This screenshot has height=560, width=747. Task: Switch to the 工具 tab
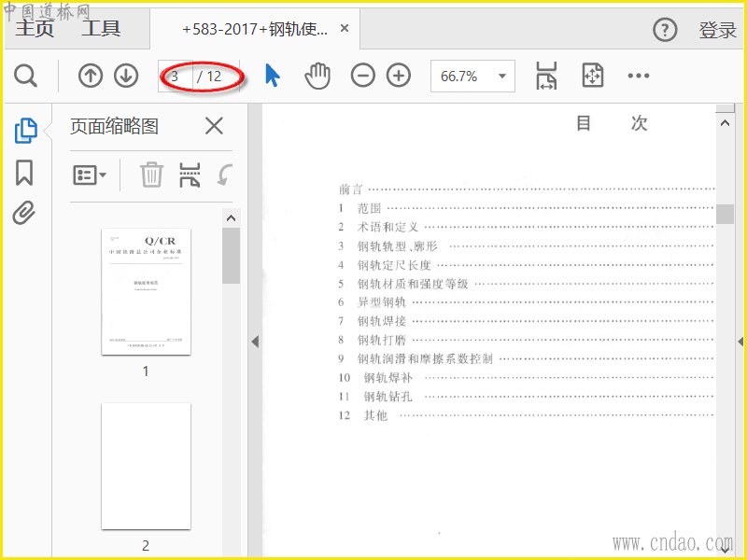coord(101,29)
